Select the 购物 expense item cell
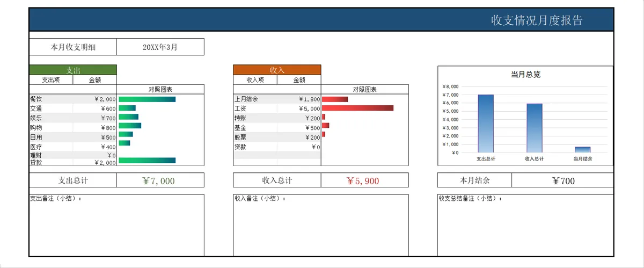 point(51,127)
